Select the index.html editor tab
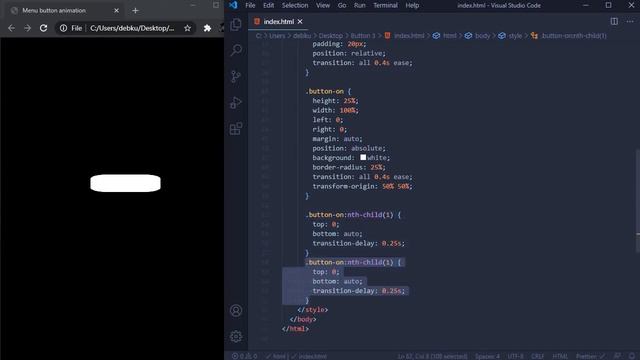Screen dimensions: 640x360 click(x=278, y=21)
